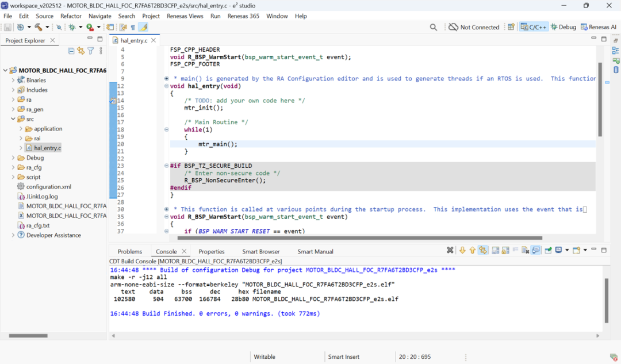Select JLinkLog.log in the project tree
The width and height of the screenshot is (621, 364).
tap(37, 197)
